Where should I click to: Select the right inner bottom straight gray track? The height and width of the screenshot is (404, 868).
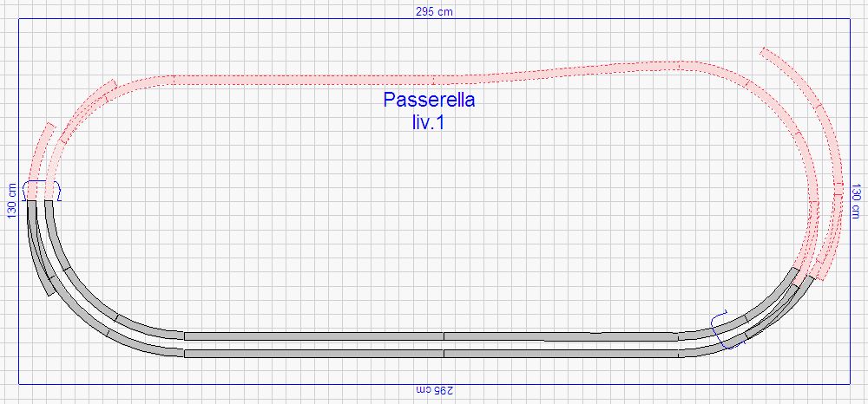560,336
